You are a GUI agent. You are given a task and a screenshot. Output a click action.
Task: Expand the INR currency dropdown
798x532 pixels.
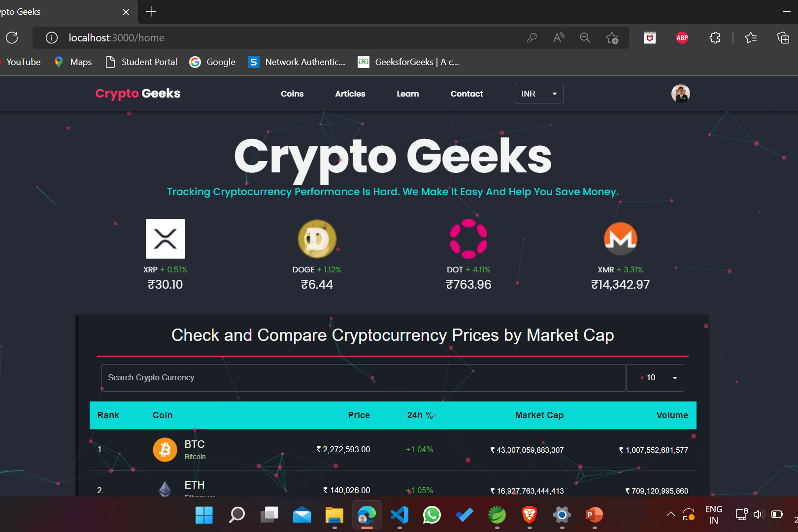click(539, 94)
